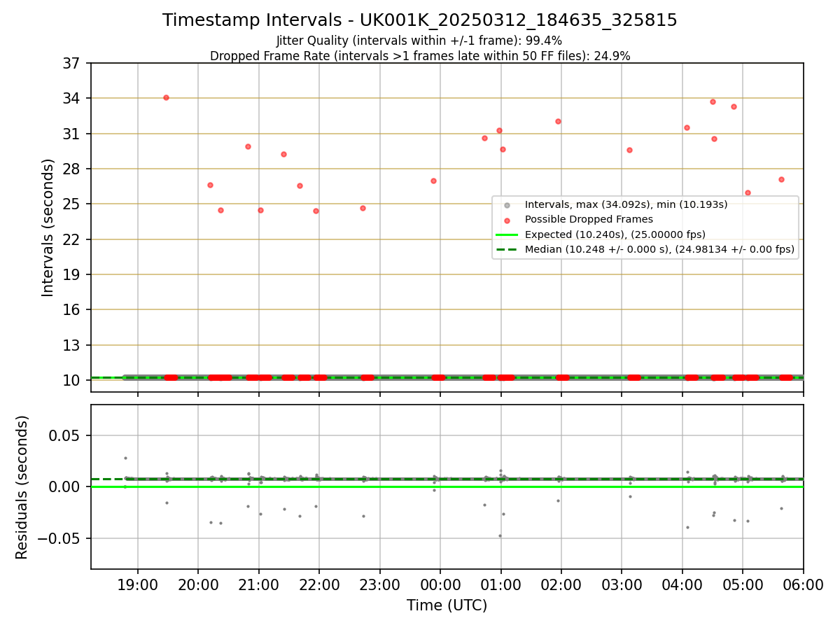
Task: Click legend entry beginning 'Median (10.248 +/- 0.000 s)'
Action: tap(659, 248)
